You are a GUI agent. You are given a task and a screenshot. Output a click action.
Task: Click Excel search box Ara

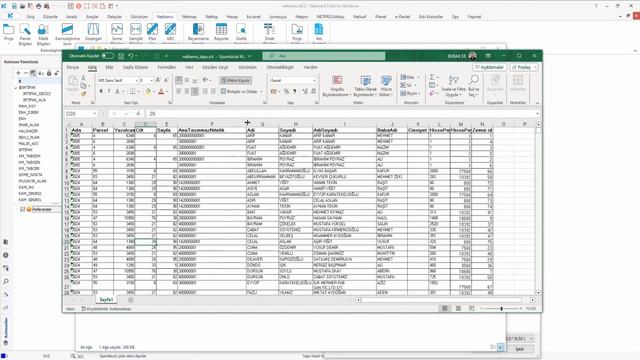[x=324, y=56]
